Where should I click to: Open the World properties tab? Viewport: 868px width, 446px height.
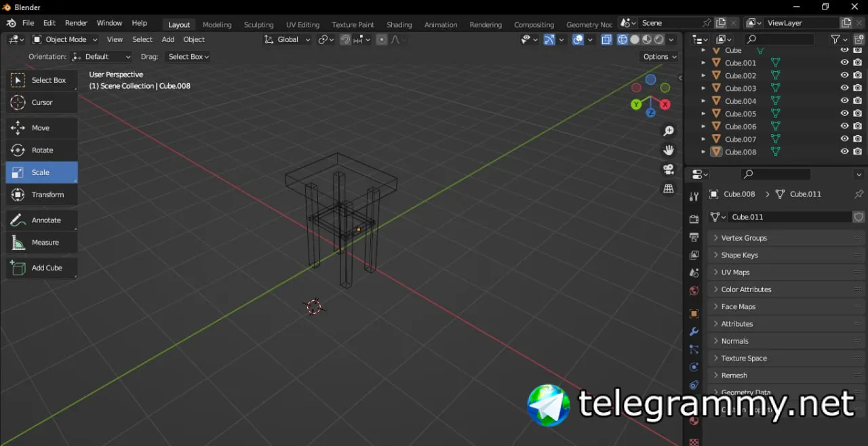pyautogui.click(x=694, y=291)
